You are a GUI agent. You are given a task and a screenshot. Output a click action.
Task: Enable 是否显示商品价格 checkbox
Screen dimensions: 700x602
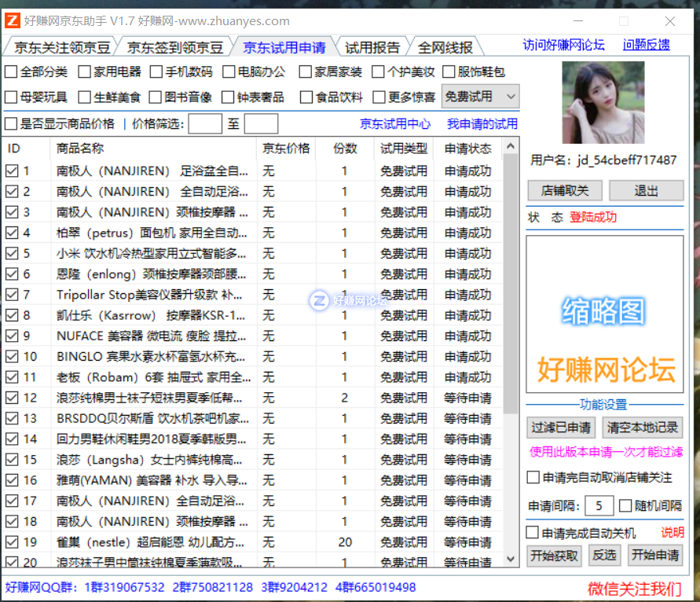tap(11, 123)
